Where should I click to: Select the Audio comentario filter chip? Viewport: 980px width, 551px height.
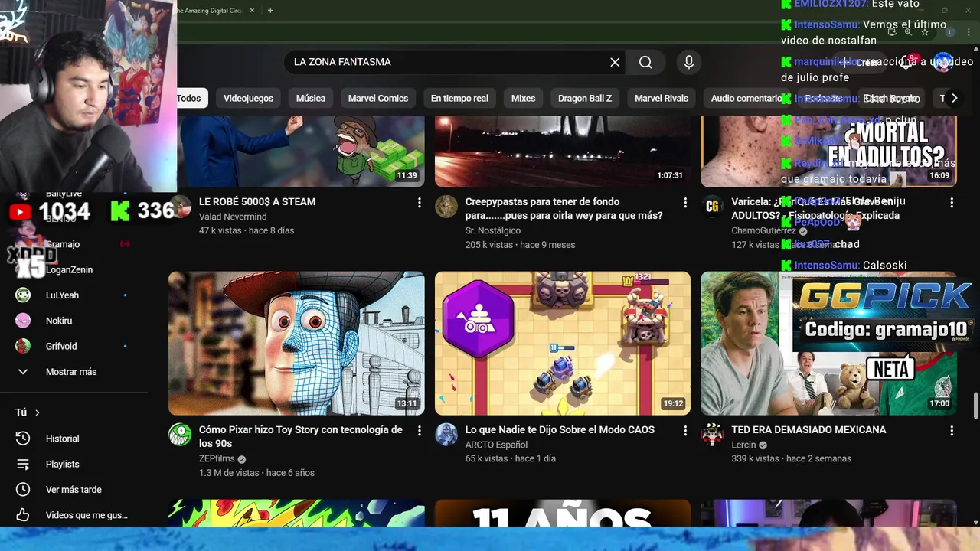click(746, 98)
